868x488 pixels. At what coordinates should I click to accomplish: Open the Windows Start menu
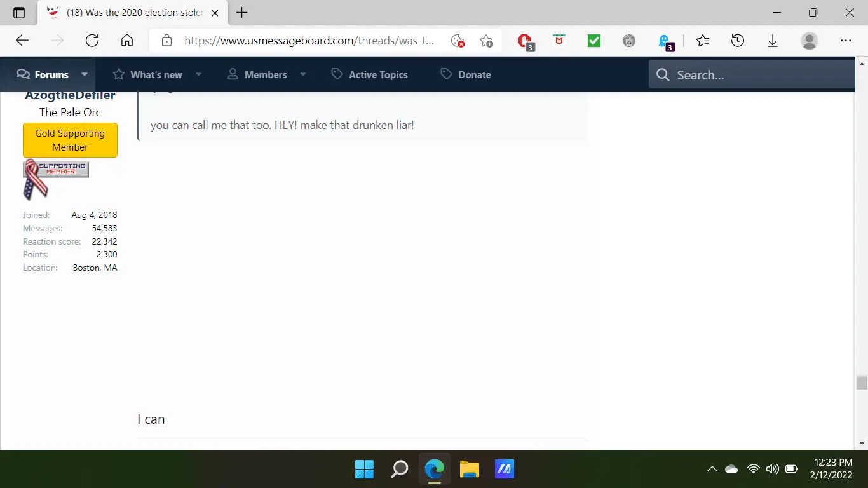[364, 470]
